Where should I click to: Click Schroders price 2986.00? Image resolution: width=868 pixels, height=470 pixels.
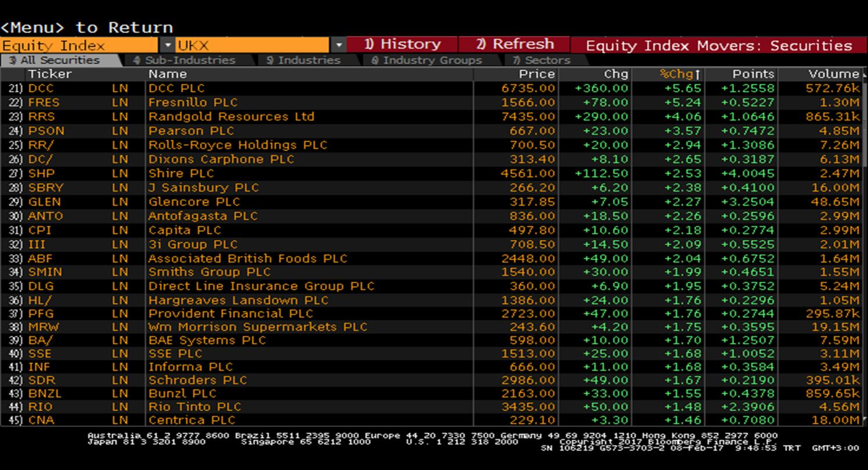[528, 381]
